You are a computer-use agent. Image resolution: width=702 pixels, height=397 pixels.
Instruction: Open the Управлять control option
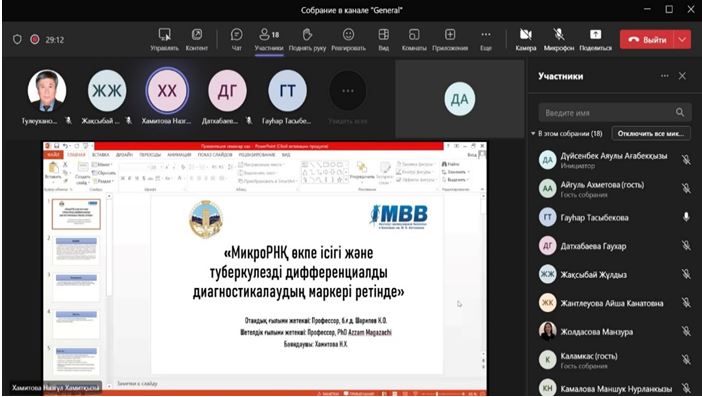(164, 40)
